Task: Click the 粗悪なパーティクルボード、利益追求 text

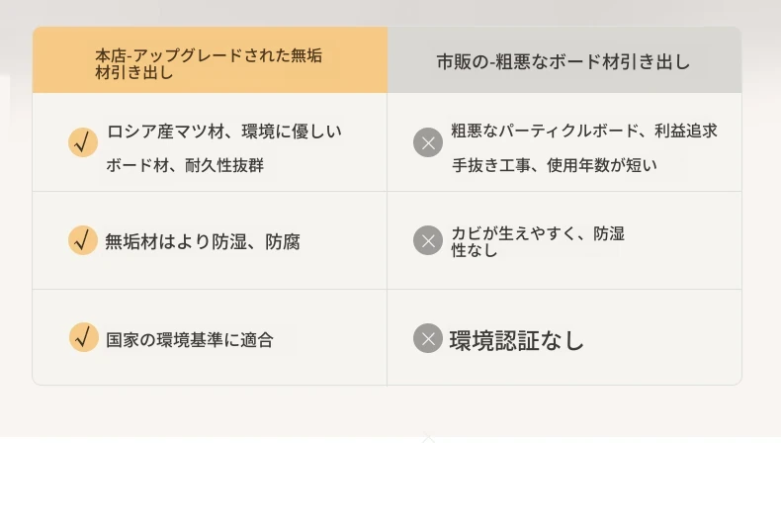Action: [584, 131]
